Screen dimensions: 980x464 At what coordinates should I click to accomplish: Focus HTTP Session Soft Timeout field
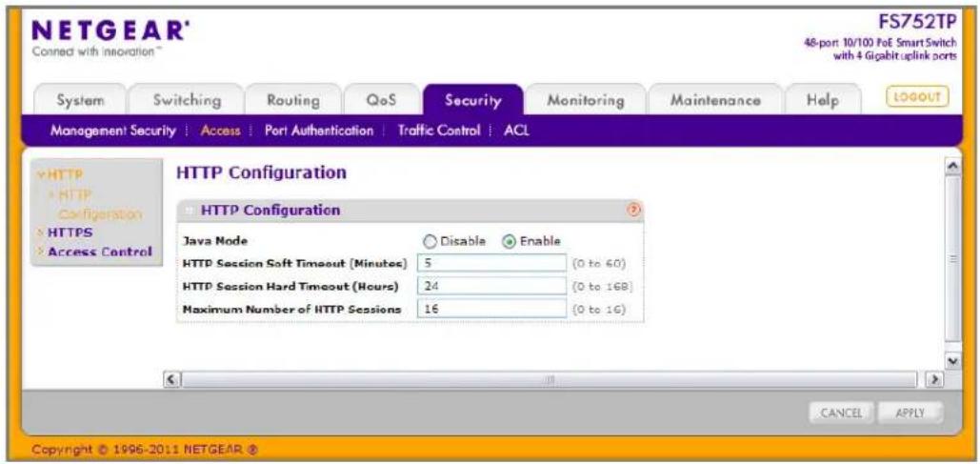click(491, 263)
